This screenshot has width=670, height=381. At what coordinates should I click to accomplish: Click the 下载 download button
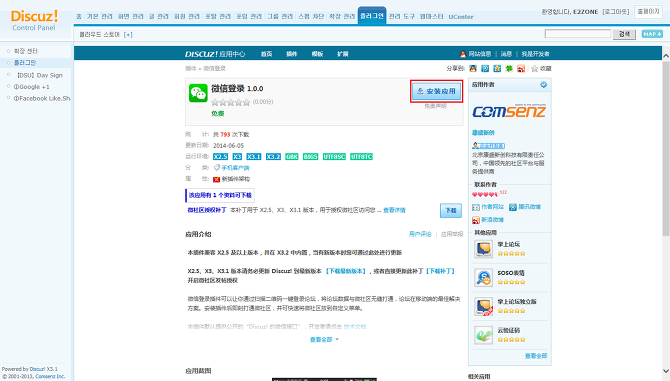[x=451, y=210]
